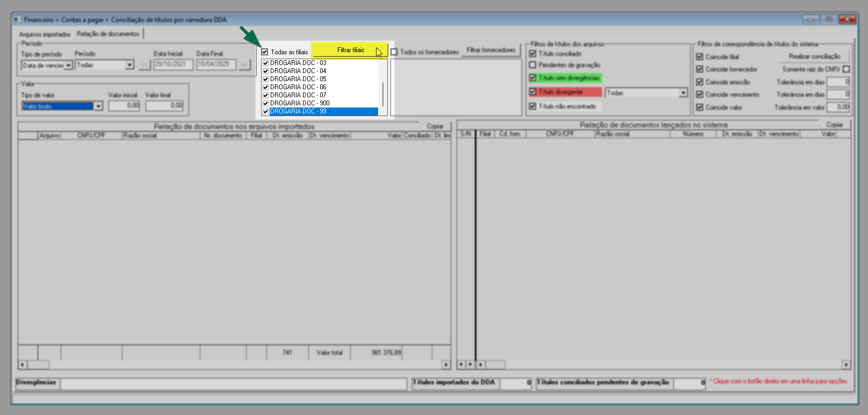
Task: Minimize the Conciliação de títulos window
Action: coord(811,19)
